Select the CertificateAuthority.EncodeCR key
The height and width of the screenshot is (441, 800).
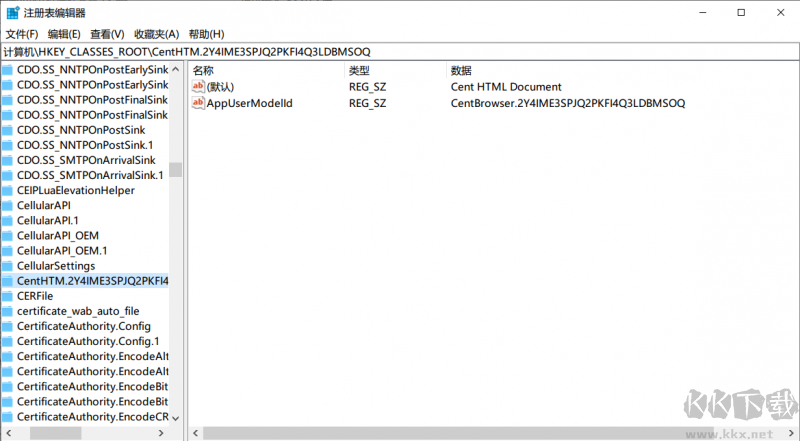[x=92, y=416]
